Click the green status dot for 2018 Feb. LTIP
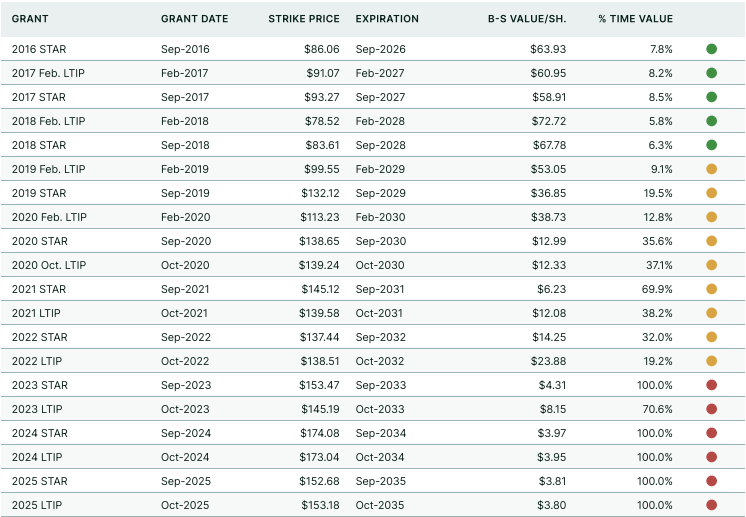 pyautogui.click(x=711, y=121)
